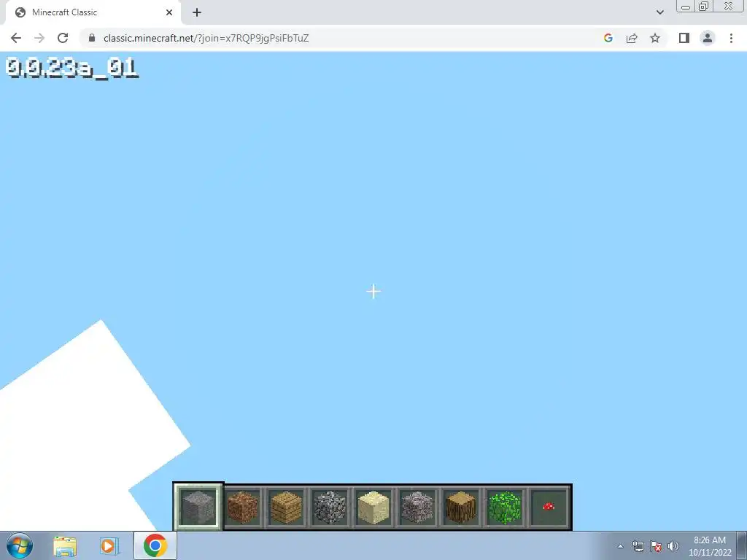The height and width of the screenshot is (560, 747).
Task: Click the show desktop button
Action: [x=742, y=545]
